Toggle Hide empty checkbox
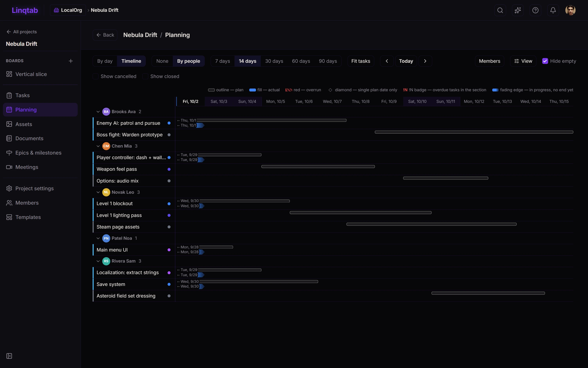 pyautogui.click(x=545, y=61)
